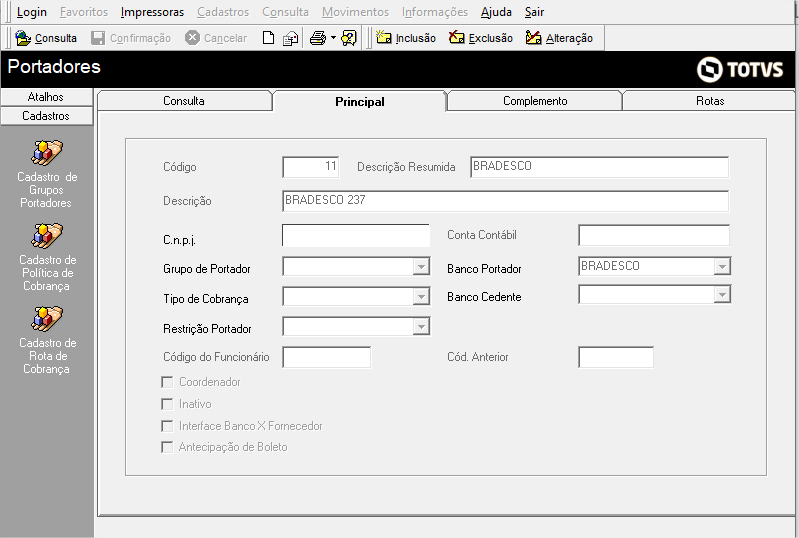
Task: Click the Conta Contábil input field
Action: (x=654, y=235)
